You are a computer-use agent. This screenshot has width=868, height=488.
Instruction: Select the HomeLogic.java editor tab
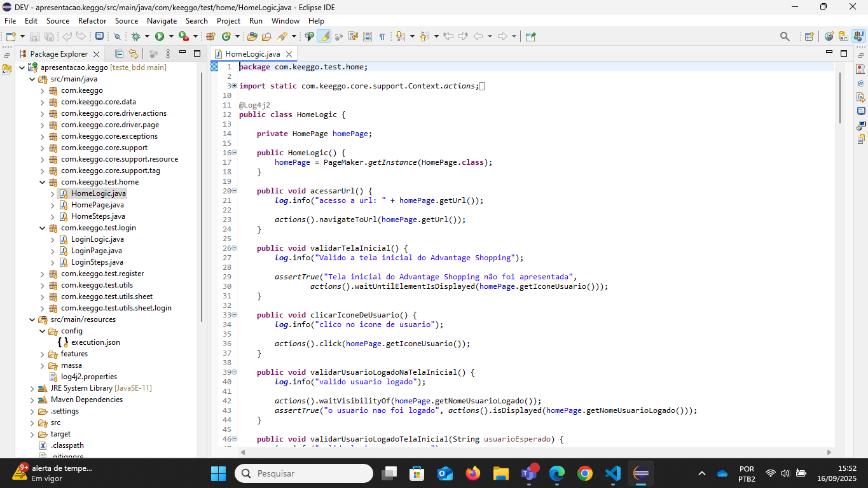pyautogui.click(x=252, y=54)
